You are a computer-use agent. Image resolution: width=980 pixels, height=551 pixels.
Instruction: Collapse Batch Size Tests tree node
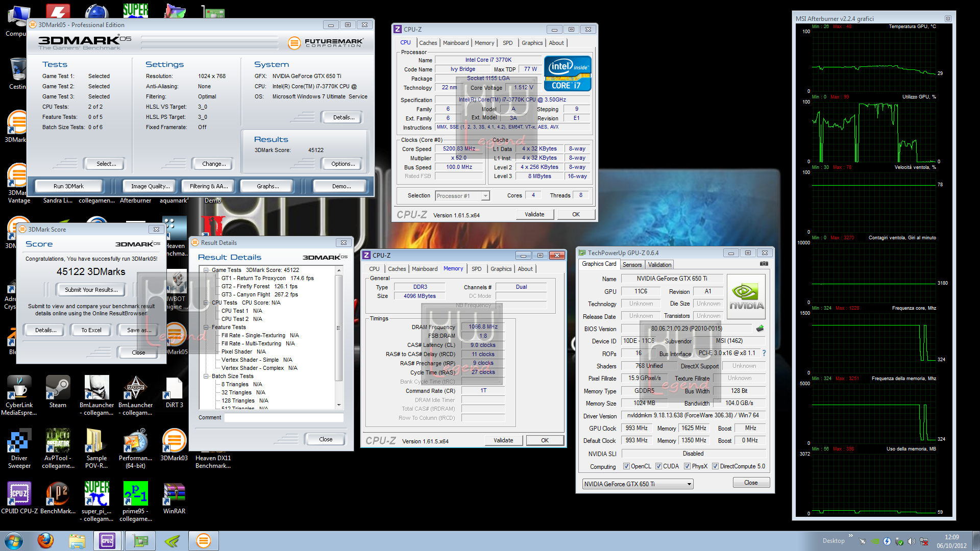pyautogui.click(x=206, y=376)
